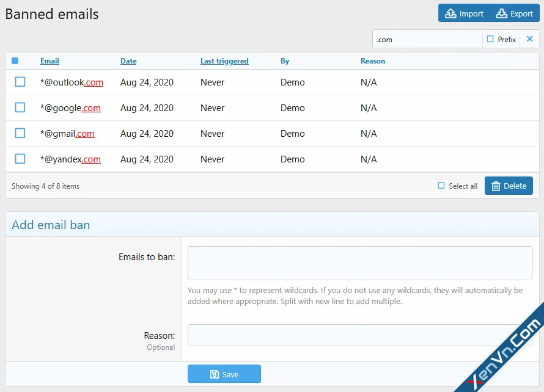Click the trash icon on Delete button
The image size is (544, 392).
tap(496, 186)
